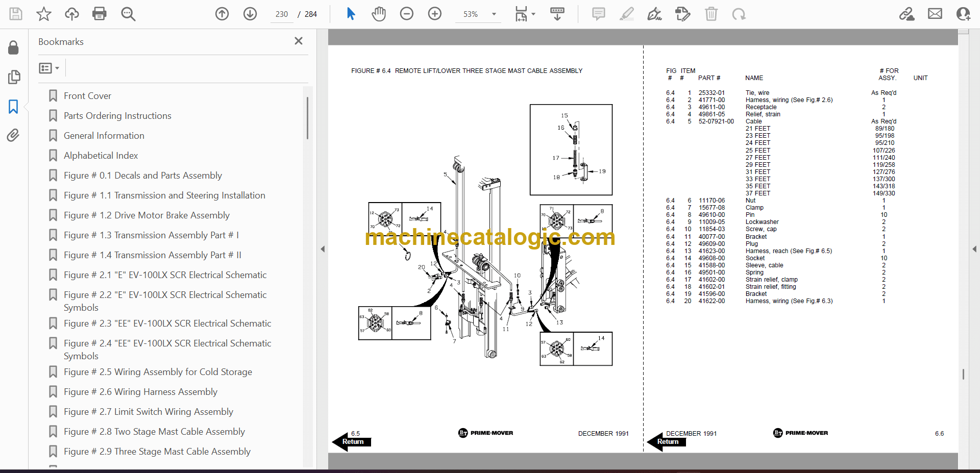The width and height of the screenshot is (980, 473).
Task: Open Figure # 2.2 "E" Electrical Schematic Symbols
Action: click(x=165, y=301)
